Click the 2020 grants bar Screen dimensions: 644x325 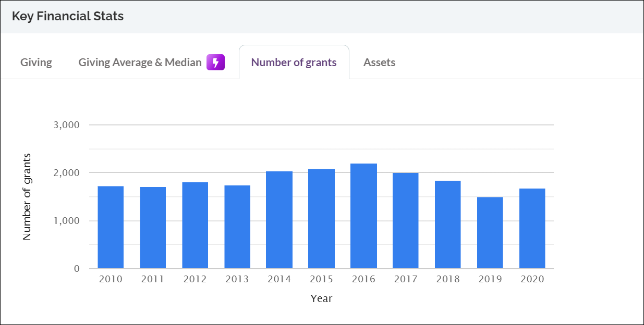coord(532,229)
